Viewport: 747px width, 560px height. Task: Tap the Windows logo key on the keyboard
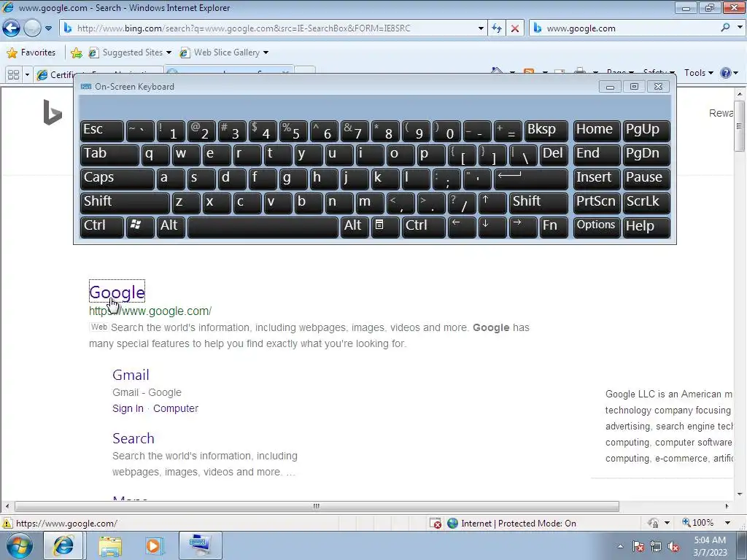[139, 226]
